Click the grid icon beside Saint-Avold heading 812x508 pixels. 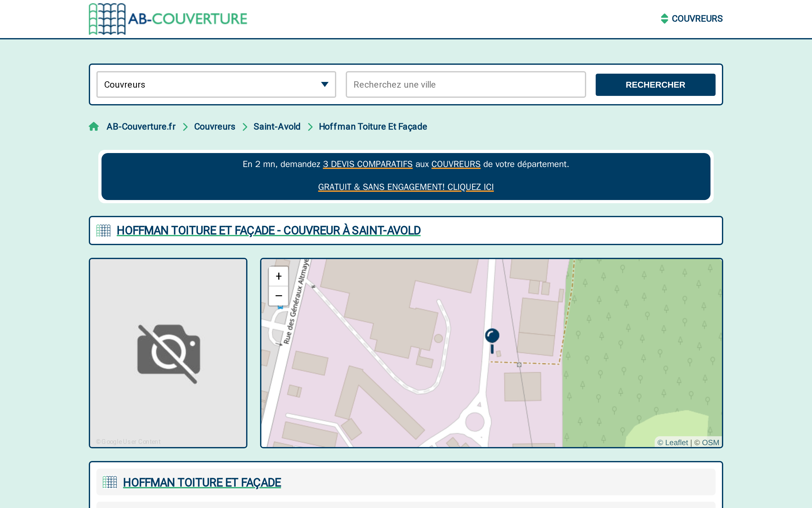103,231
